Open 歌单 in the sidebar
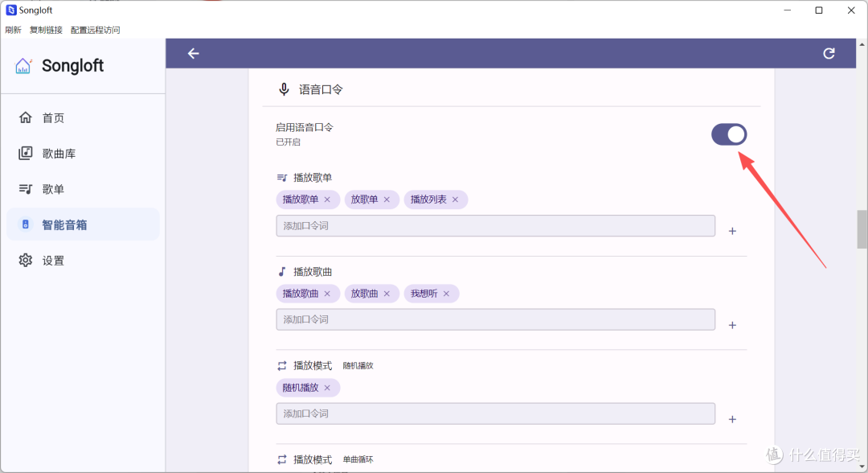Viewport: 868px width, 473px height. pyautogui.click(x=83, y=189)
